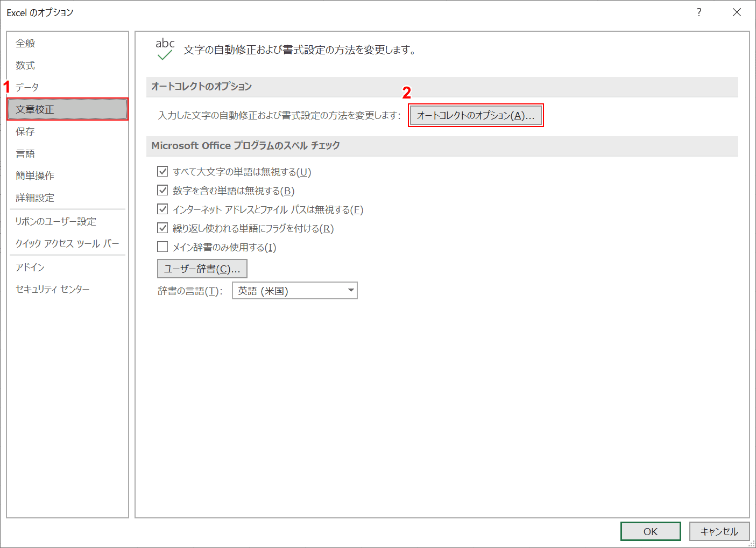The image size is (756, 548).
Task: Select the 文章校正 category
Action: 67,109
